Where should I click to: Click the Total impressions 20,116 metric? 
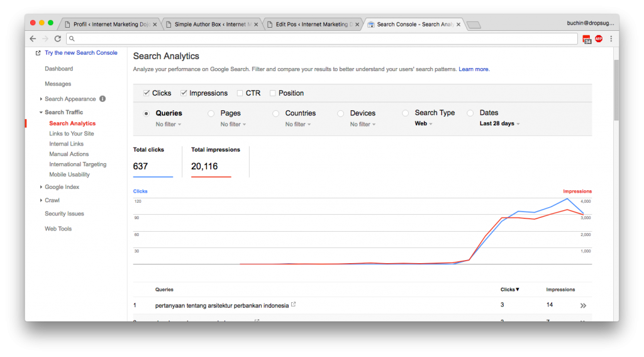click(x=216, y=161)
